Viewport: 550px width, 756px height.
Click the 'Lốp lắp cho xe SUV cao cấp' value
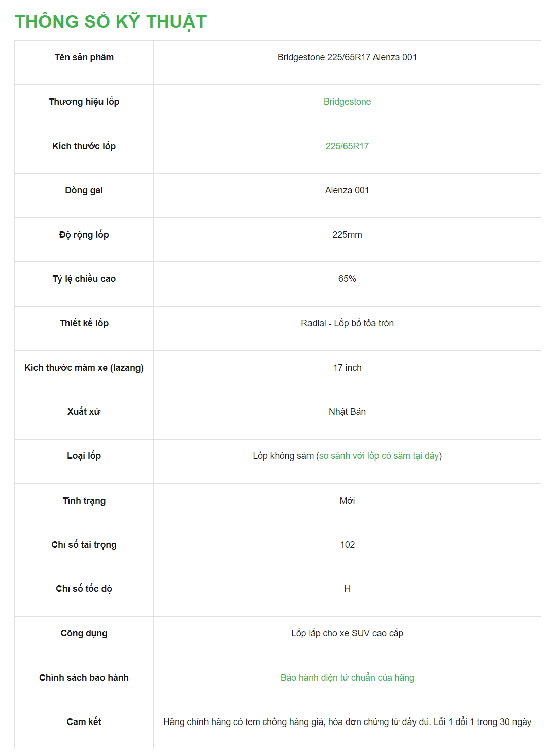347,633
